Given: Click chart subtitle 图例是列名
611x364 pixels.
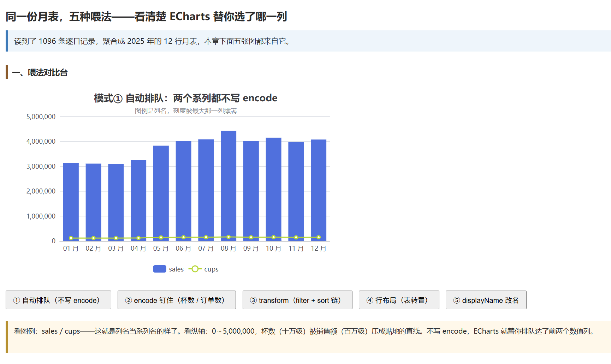Looking at the screenshot, I should 186,111.
